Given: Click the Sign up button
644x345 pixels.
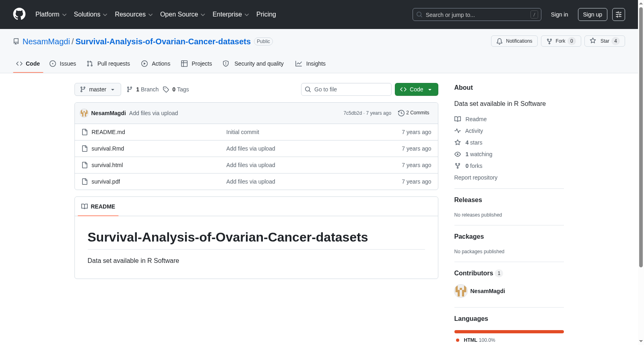Looking at the screenshot, I should tap(592, 14).
